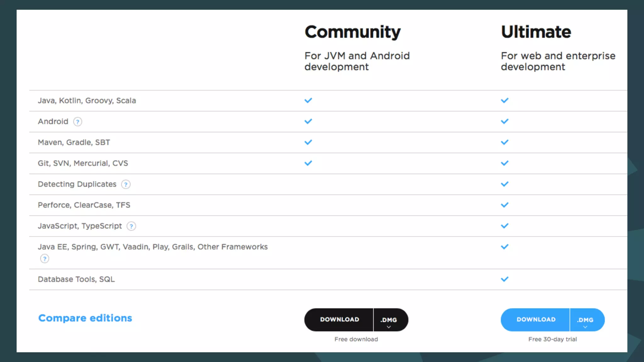Click Ultimate checkmark in Detecting Duplicates row
Image resolution: width=644 pixels, height=362 pixels.
click(504, 184)
